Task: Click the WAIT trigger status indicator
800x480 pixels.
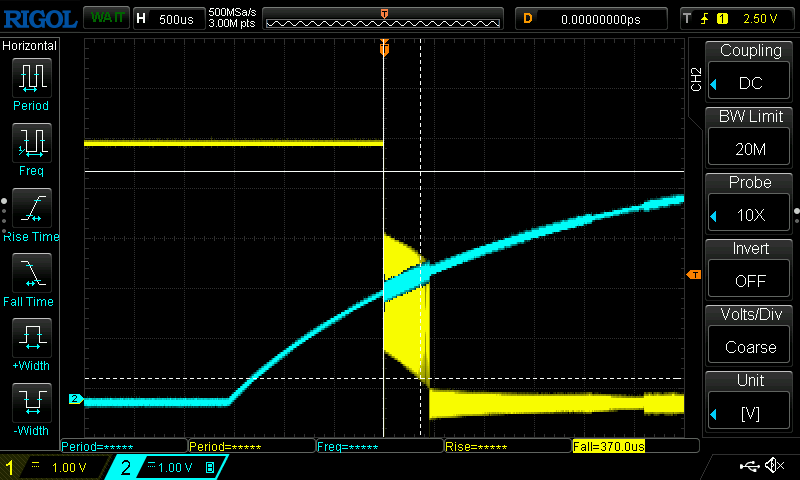Action: 103,18
